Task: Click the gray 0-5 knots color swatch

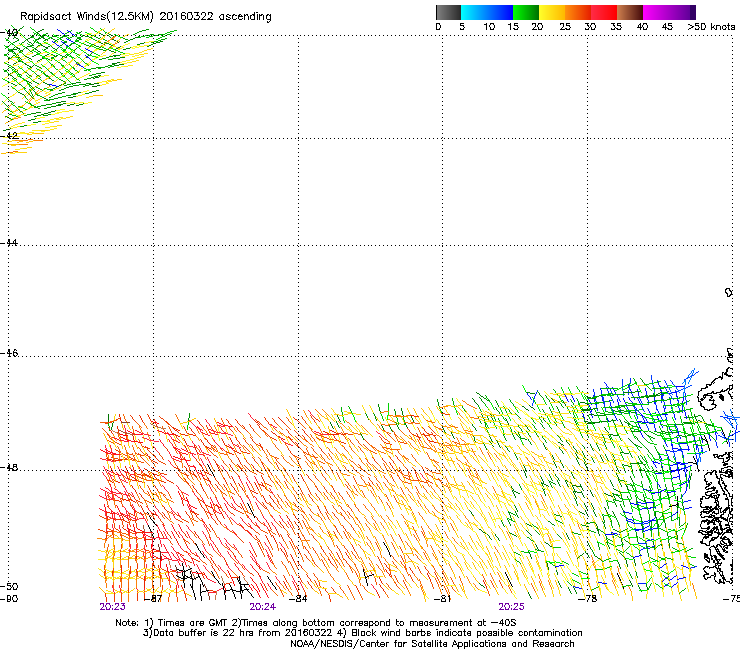Action: coord(448,12)
